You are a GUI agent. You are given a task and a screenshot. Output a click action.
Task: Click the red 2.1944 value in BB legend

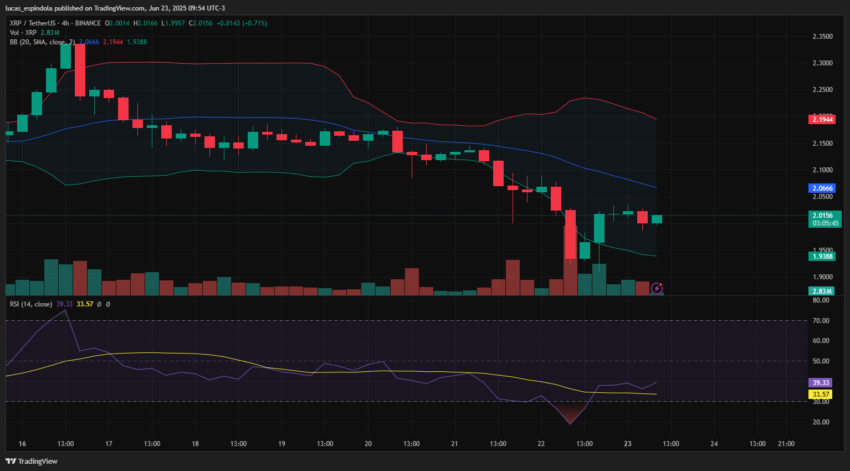[x=113, y=42]
